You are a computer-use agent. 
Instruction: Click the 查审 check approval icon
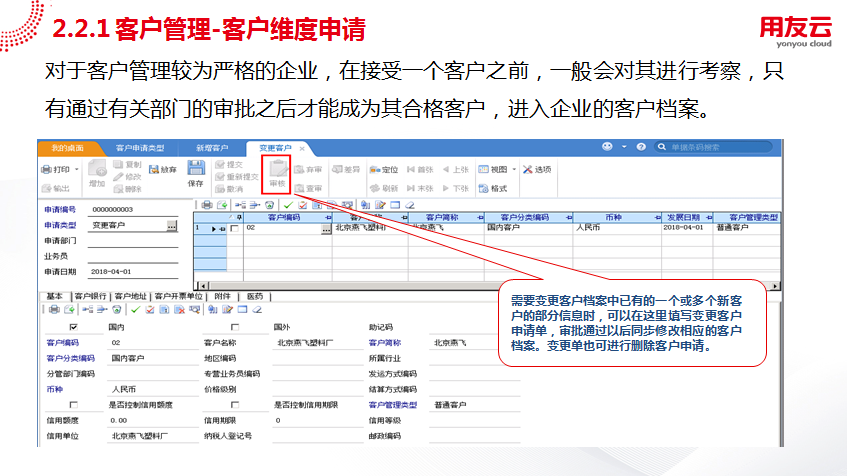click(299, 188)
